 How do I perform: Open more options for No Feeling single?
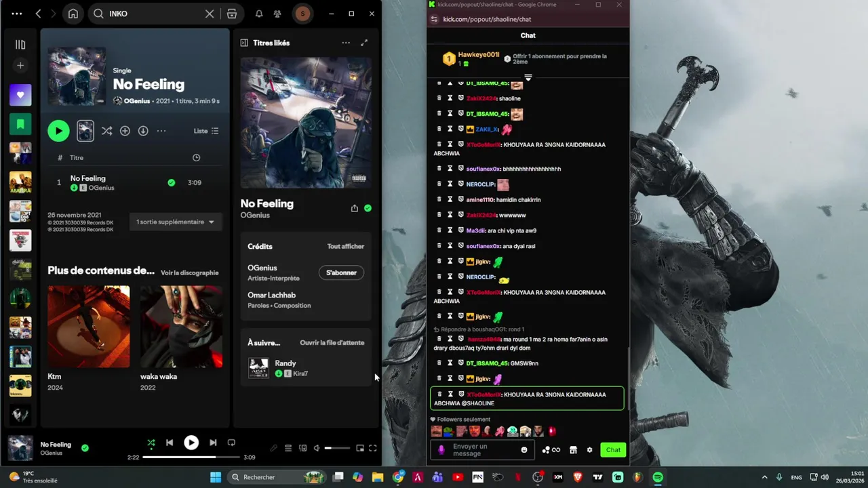pyautogui.click(x=161, y=131)
